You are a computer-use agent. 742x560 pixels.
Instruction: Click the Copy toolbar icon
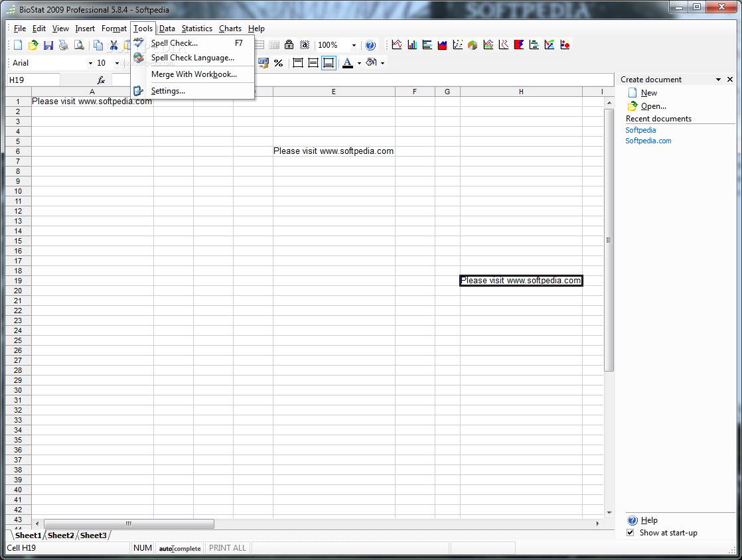tap(98, 45)
